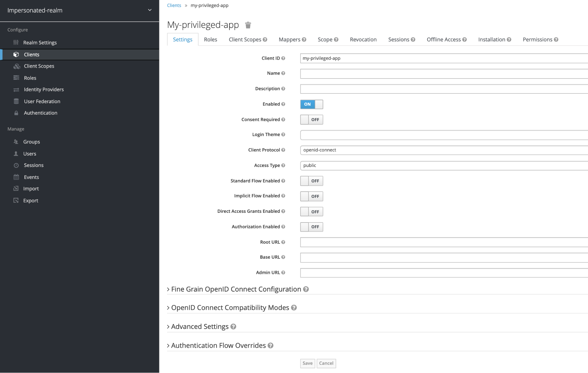588x373 pixels.
Task: Open the Revocation tab
Action: click(x=363, y=39)
